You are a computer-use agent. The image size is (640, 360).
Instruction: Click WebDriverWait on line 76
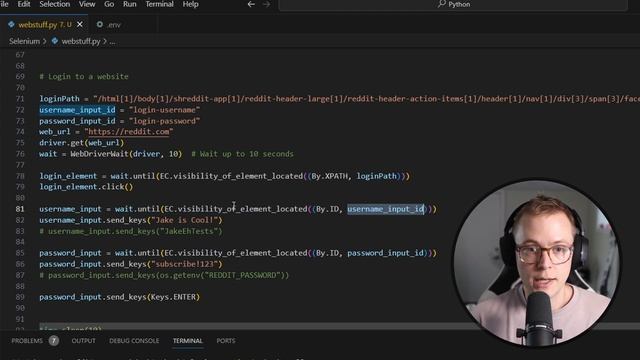coord(100,154)
